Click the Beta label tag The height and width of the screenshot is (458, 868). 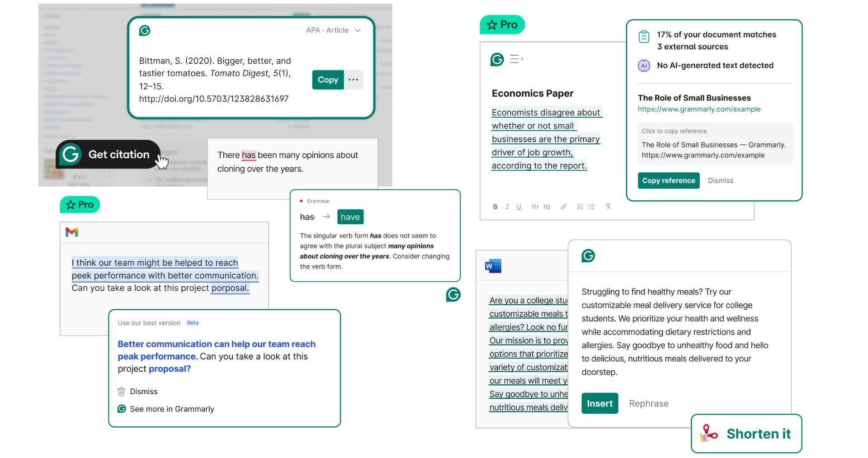193,323
